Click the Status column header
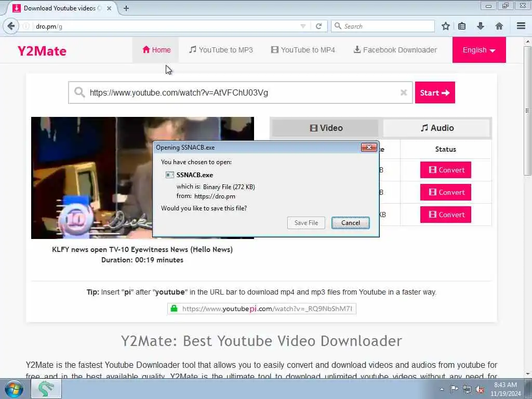The height and width of the screenshot is (399, 532). click(445, 149)
